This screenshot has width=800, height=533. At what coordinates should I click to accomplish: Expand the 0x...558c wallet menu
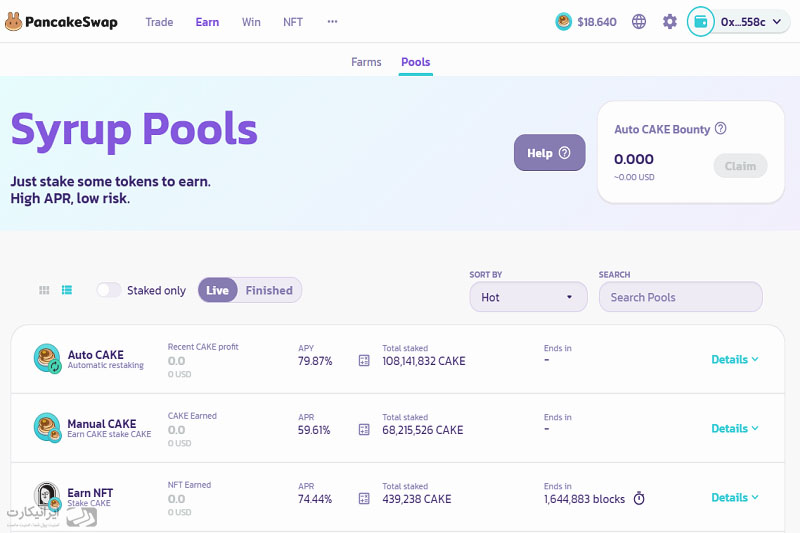click(x=751, y=21)
